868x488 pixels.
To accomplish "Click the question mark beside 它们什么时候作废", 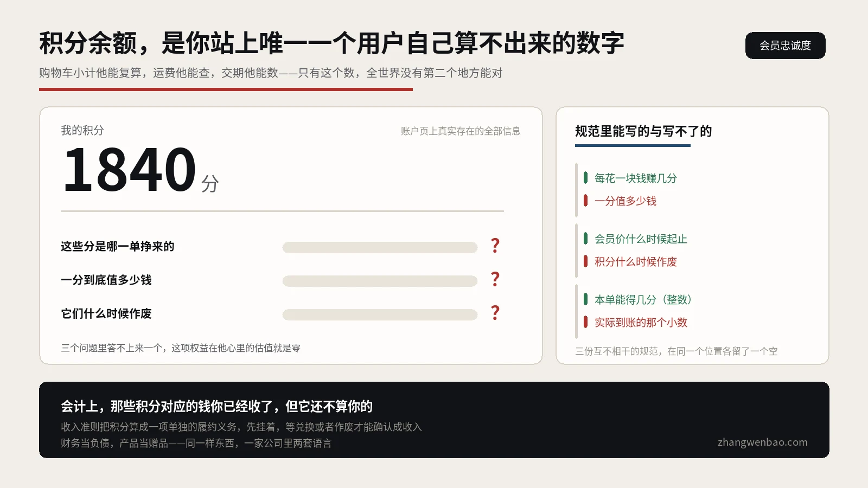I will coord(495,313).
